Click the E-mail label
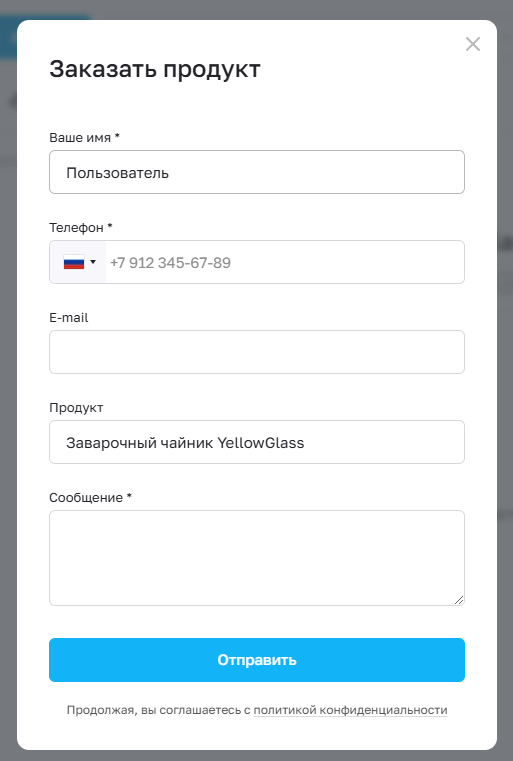 (x=68, y=318)
